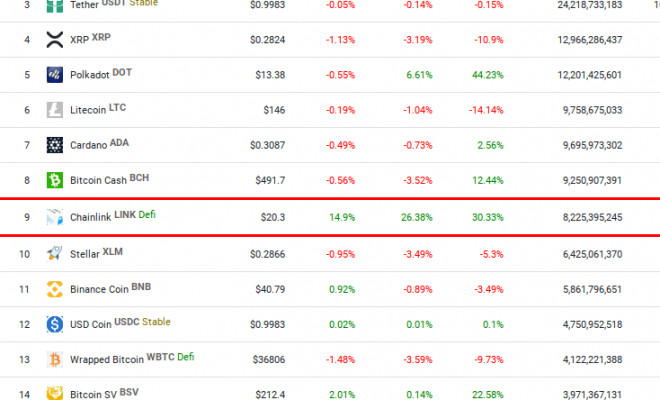The width and height of the screenshot is (660, 400).
Task: Click the Defi tag next to LINK
Action: pyautogui.click(x=147, y=215)
